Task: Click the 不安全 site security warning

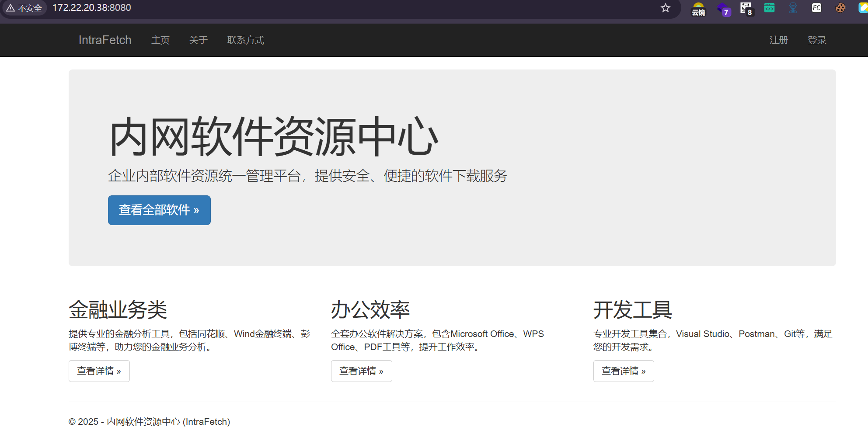Action: pyautogui.click(x=24, y=8)
